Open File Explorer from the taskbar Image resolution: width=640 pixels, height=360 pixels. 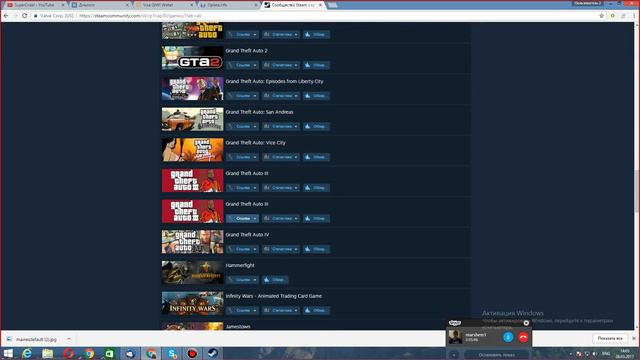coord(48,353)
